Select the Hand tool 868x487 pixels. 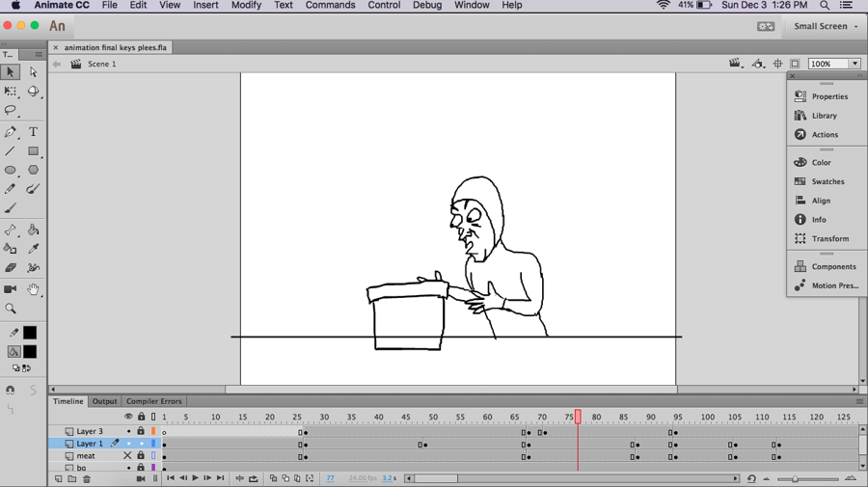click(33, 289)
